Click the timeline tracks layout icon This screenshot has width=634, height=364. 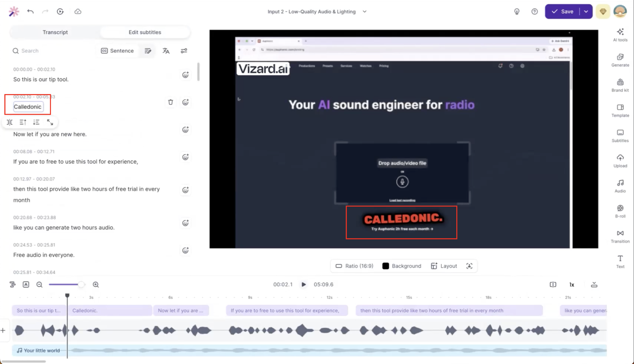[x=12, y=285]
